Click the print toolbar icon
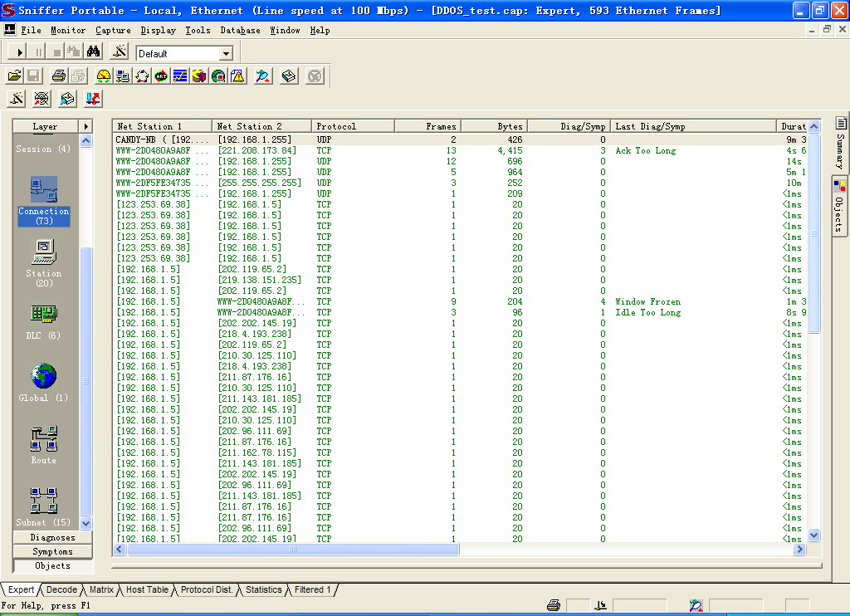Viewport: 850px width, 616px height. point(58,76)
